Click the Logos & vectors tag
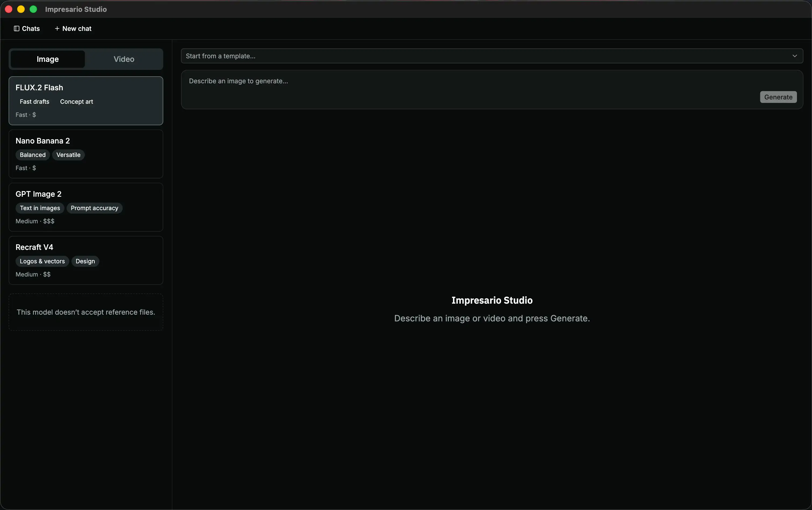The height and width of the screenshot is (510, 812). coord(42,261)
